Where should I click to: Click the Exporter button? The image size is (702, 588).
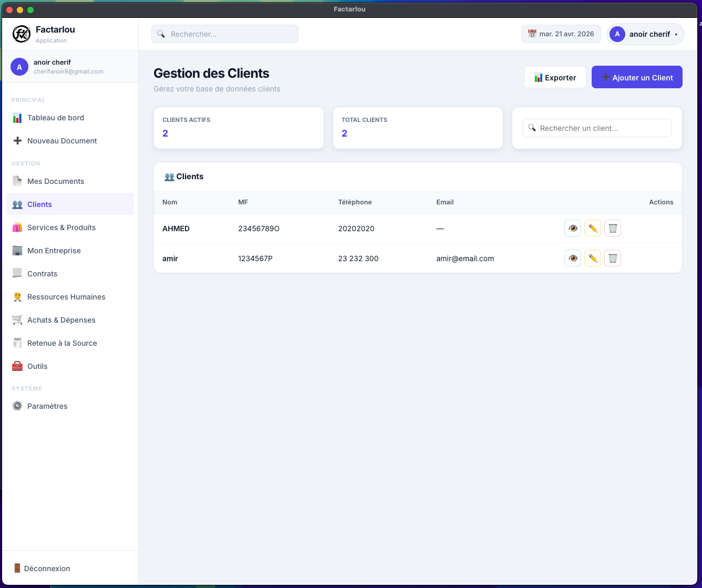pyautogui.click(x=555, y=77)
